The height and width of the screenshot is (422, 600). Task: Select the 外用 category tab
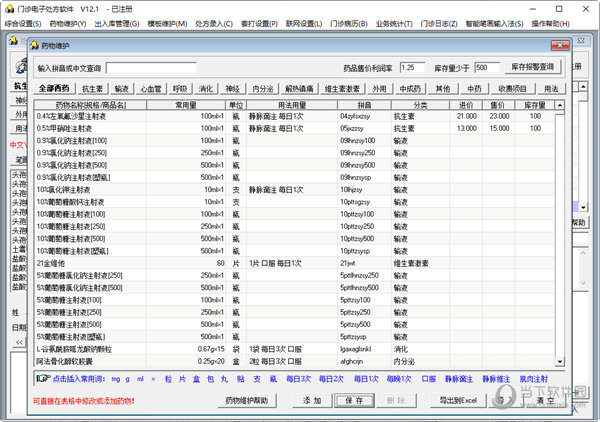coord(379,89)
